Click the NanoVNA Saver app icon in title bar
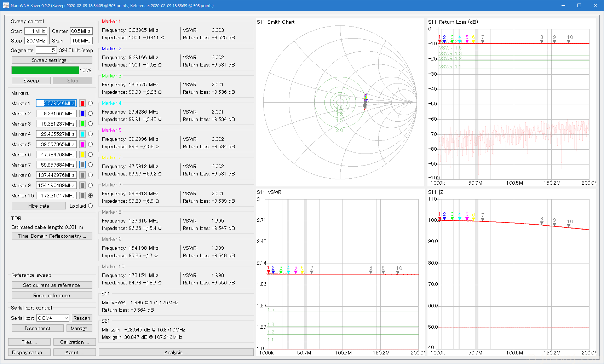This screenshot has height=364, width=604. point(6,5)
